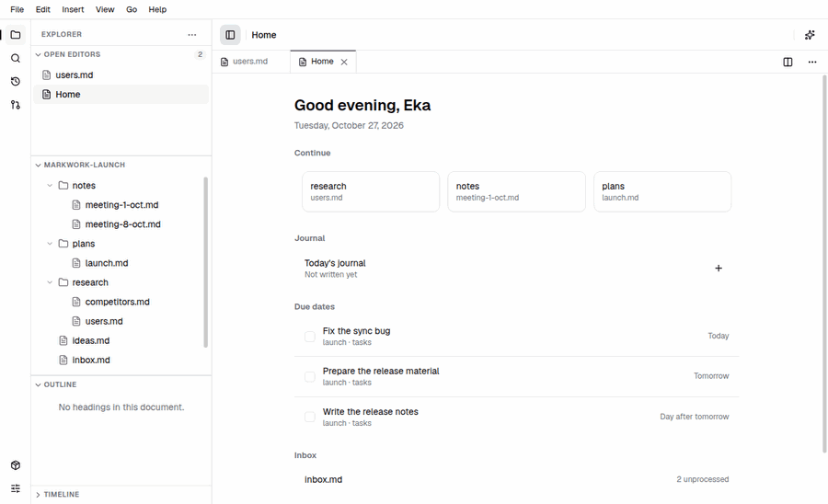Collapse the Open Editors section
The height and width of the screenshot is (504, 828).
[38, 54]
